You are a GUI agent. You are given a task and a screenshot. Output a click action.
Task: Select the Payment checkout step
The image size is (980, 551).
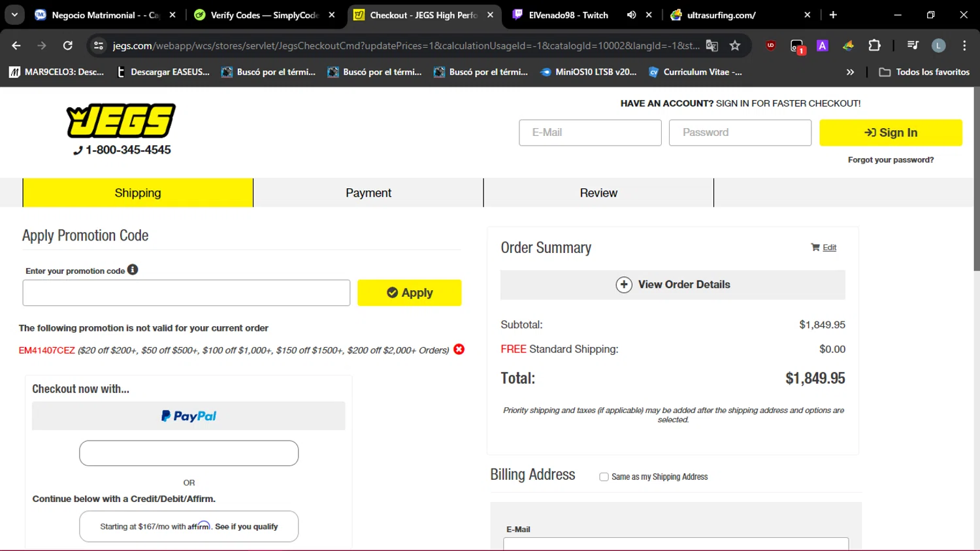(x=368, y=193)
